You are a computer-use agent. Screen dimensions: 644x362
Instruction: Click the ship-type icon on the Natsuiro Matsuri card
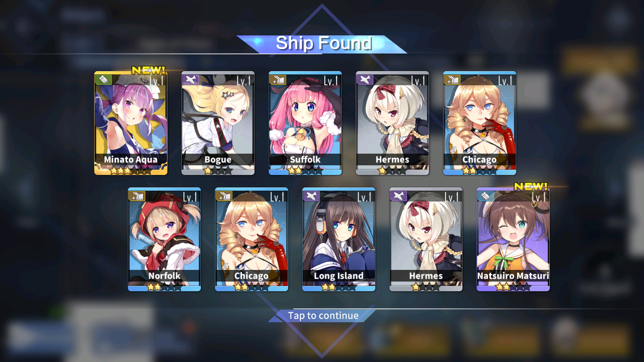(486, 195)
